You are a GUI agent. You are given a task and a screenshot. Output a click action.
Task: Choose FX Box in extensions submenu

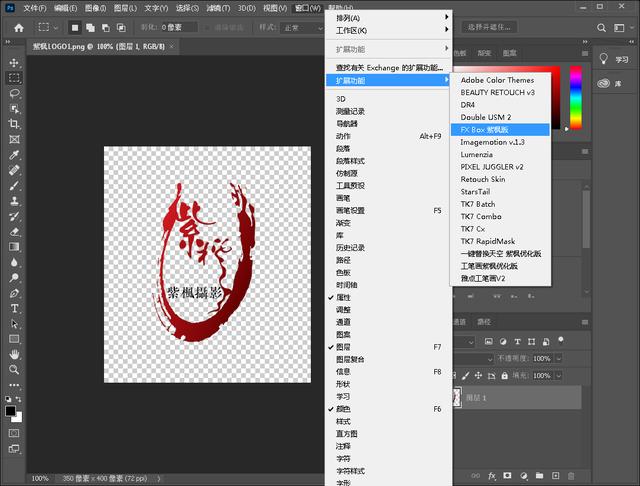pyautogui.click(x=500, y=130)
